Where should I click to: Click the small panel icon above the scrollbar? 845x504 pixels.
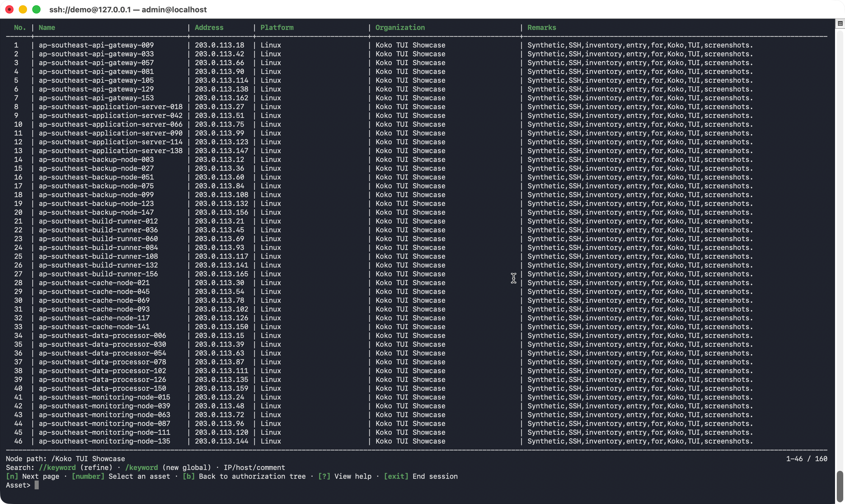pos(840,23)
